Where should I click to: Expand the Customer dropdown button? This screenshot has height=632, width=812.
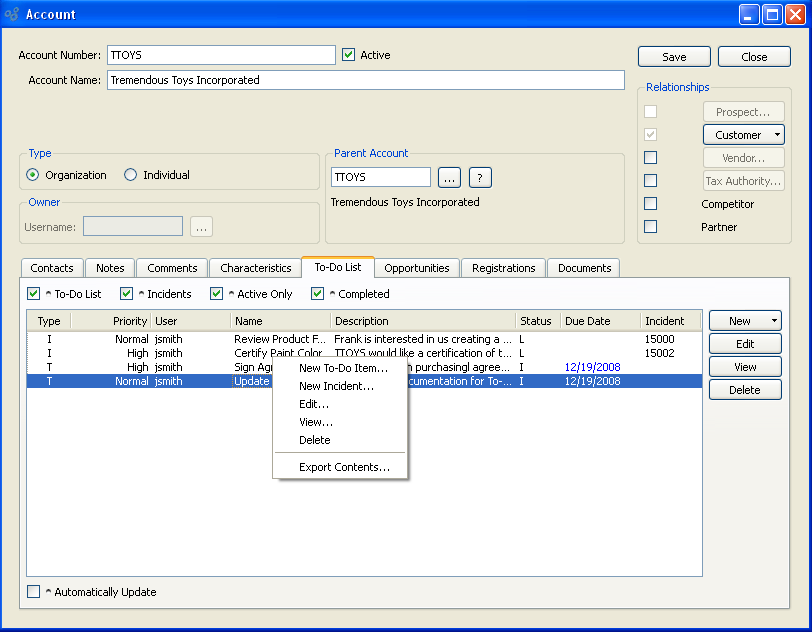pyautogui.click(x=775, y=135)
